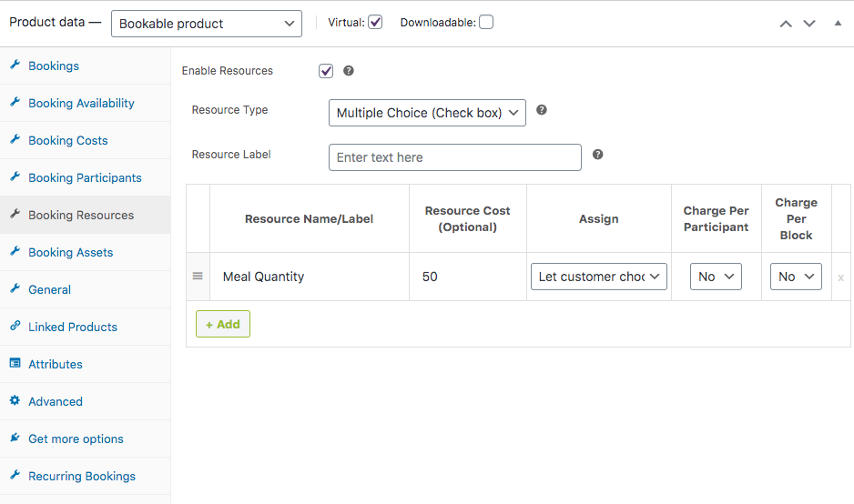Open the Resource Type dropdown
Image resolution: width=854 pixels, height=504 pixels.
point(427,113)
